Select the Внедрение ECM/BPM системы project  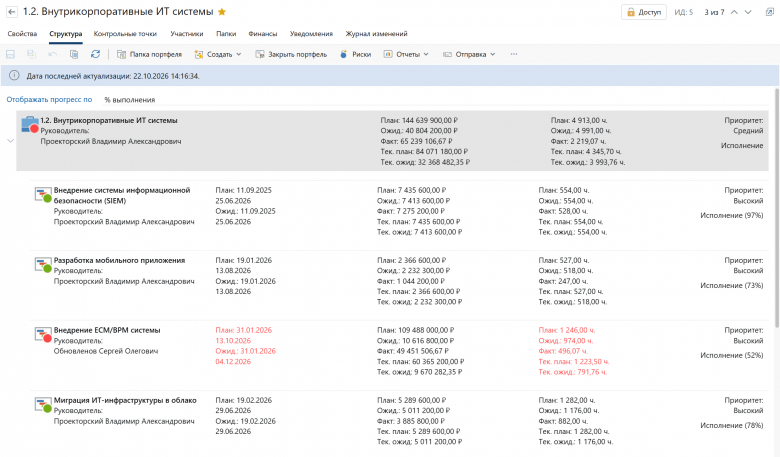(107, 330)
